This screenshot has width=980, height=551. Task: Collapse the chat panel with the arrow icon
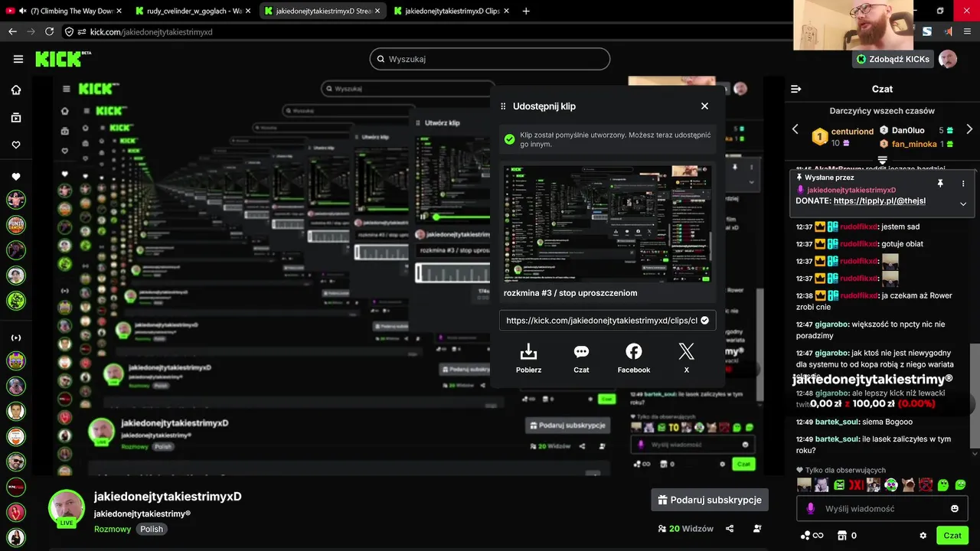(796, 90)
